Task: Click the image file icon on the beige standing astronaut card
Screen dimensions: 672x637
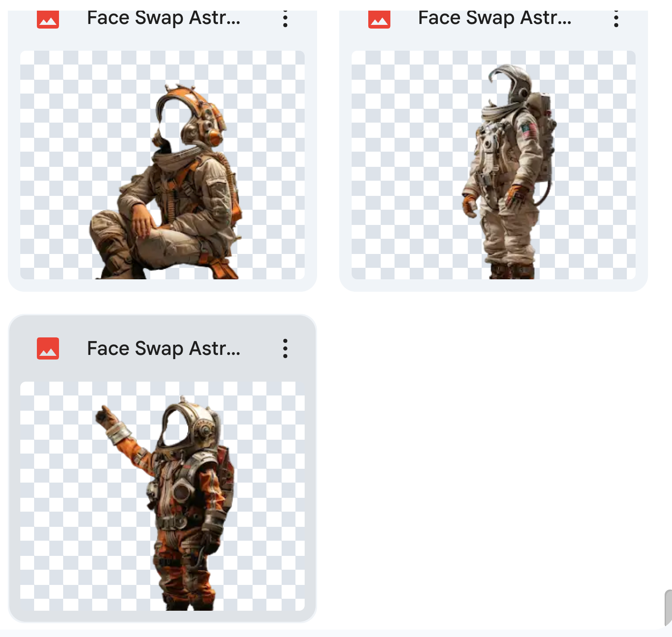Action: [379, 19]
